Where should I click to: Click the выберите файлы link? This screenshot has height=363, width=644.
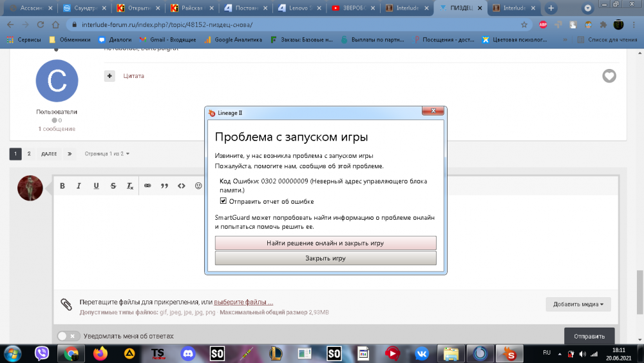point(243,302)
